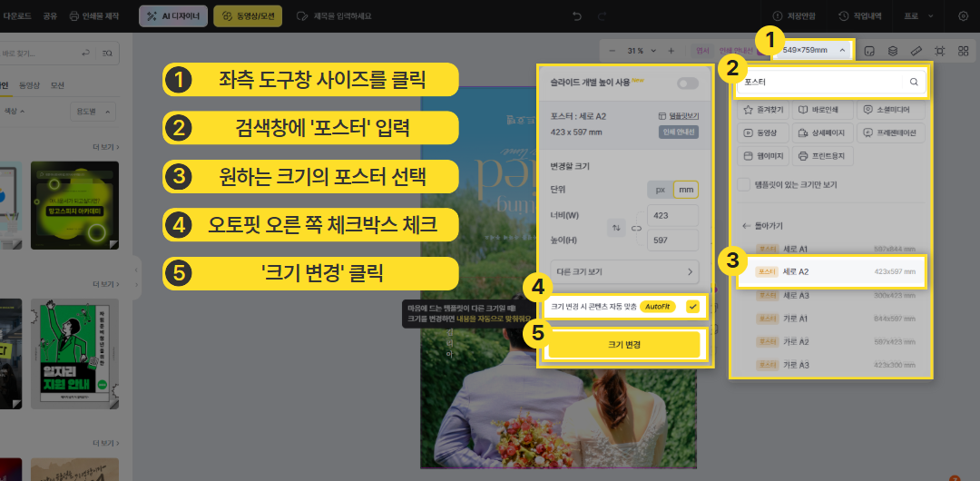
Task: Expand the 용도별 filter dropdown
Action: pyautogui.click(x=93, y=112)
